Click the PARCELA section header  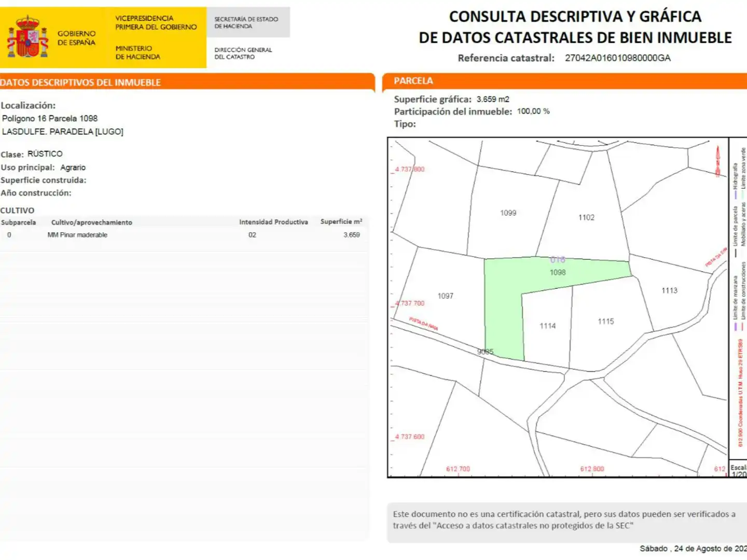point(413,81)
